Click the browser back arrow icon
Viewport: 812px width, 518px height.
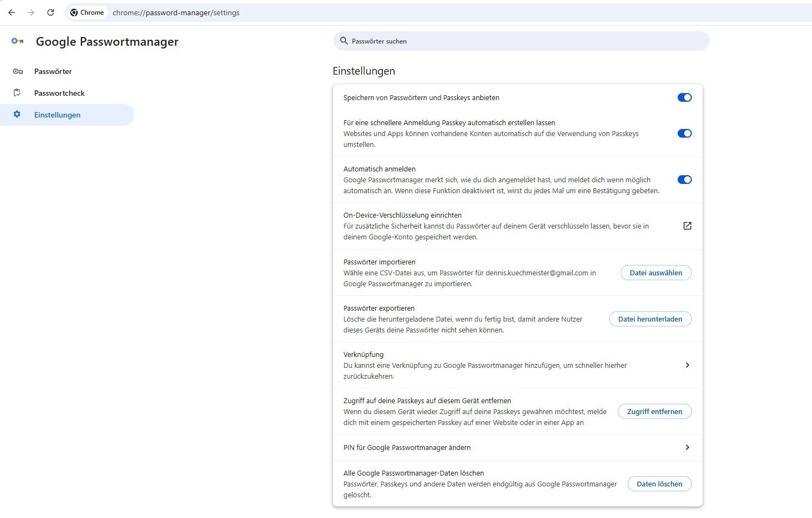coord(11,13)
